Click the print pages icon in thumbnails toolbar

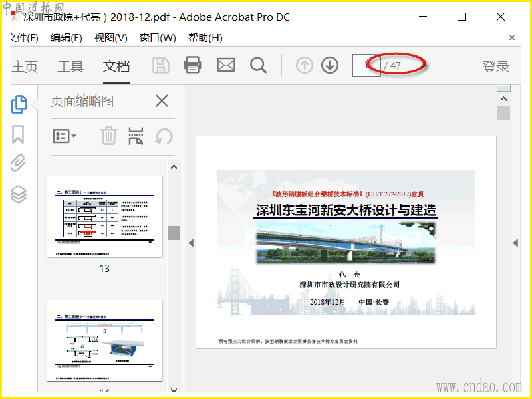point(136,136)
